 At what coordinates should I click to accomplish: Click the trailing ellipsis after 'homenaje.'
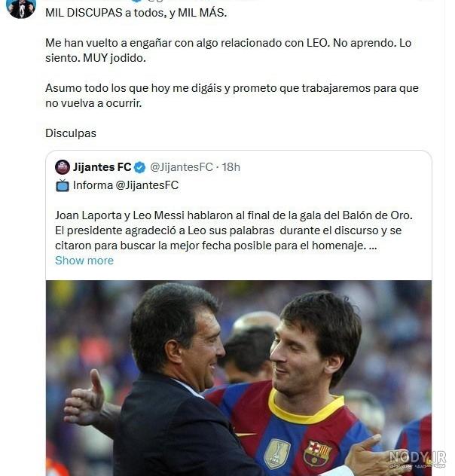[x=373, y=246]
